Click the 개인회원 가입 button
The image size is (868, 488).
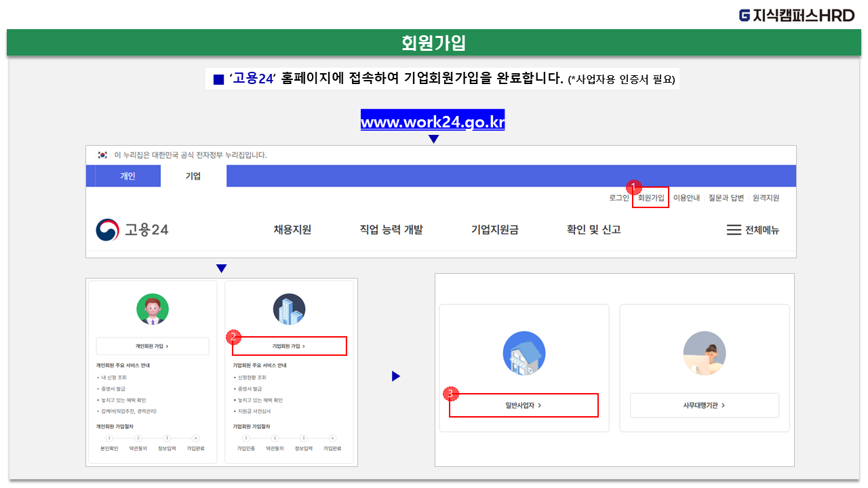point(153,346)
